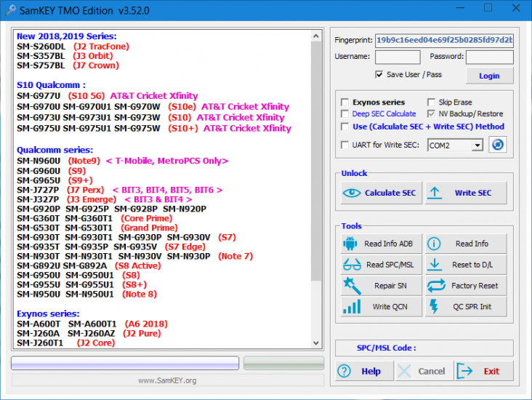This screenshot has width=532, height=400.
Task: Click the blue progress bar
Action: [x=125, y=363]
